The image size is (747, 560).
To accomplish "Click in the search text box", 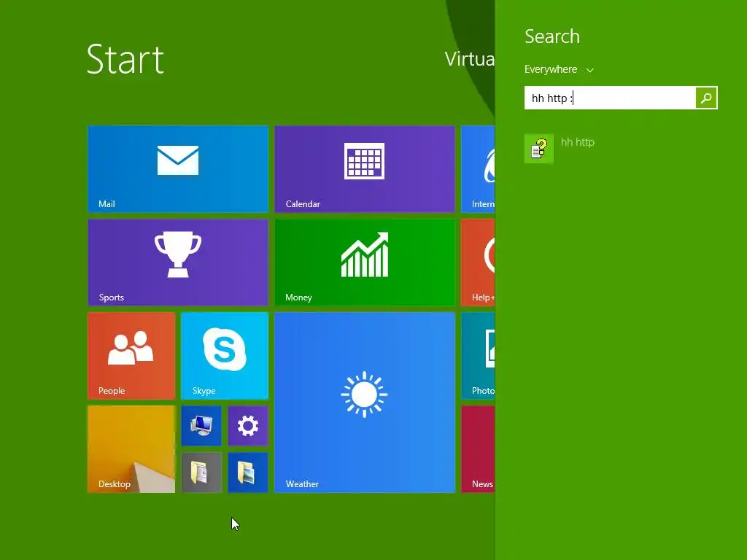I will click(x=610, y=98).
